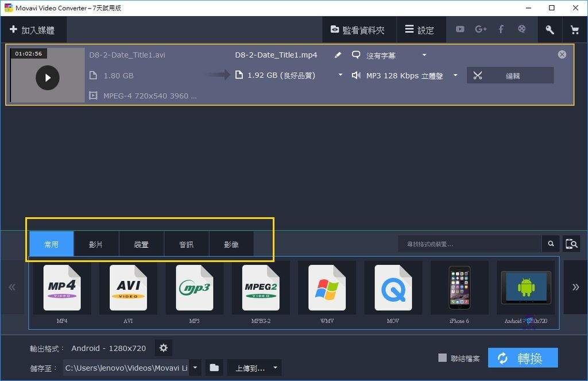The image size is (588, 381).
Task: Click the 編輯 edit button
Action: tap(510, 75)
